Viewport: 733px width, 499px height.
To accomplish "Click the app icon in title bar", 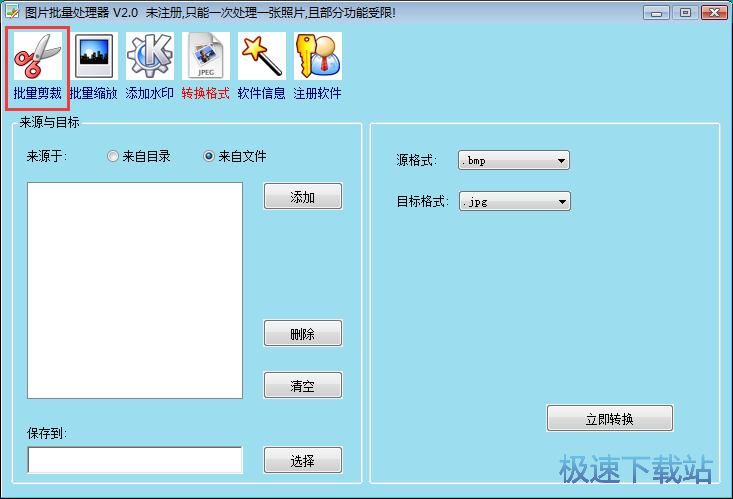I will (12, 12).
